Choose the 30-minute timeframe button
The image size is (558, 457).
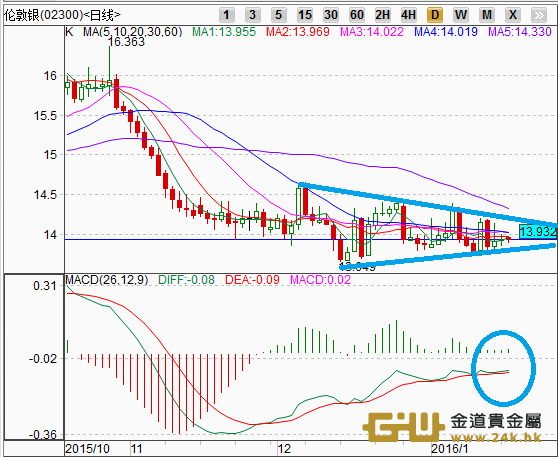(331, 15)
